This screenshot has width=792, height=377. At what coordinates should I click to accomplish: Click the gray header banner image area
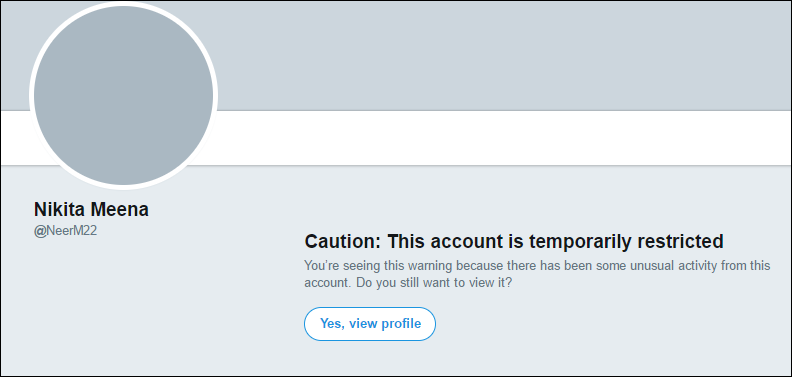500,56
